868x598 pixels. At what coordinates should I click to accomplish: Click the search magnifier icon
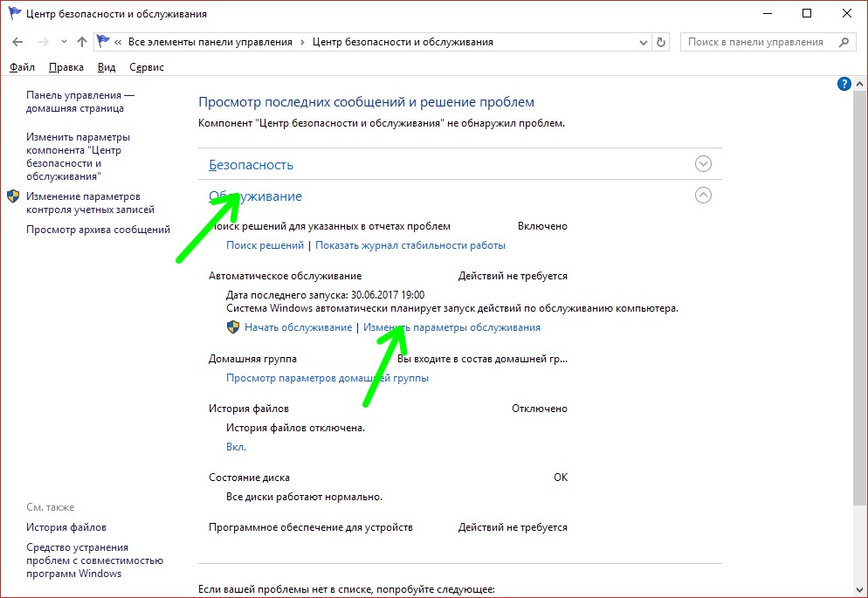coord(844,42)
